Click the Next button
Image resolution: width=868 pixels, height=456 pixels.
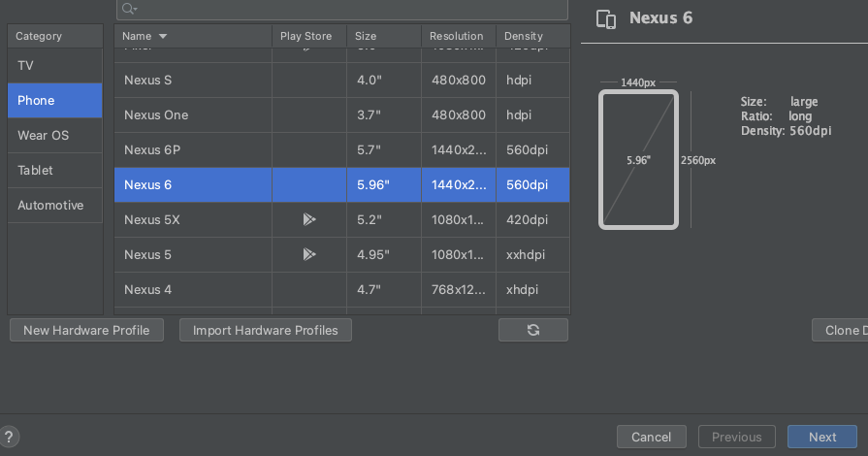[822, 438]
